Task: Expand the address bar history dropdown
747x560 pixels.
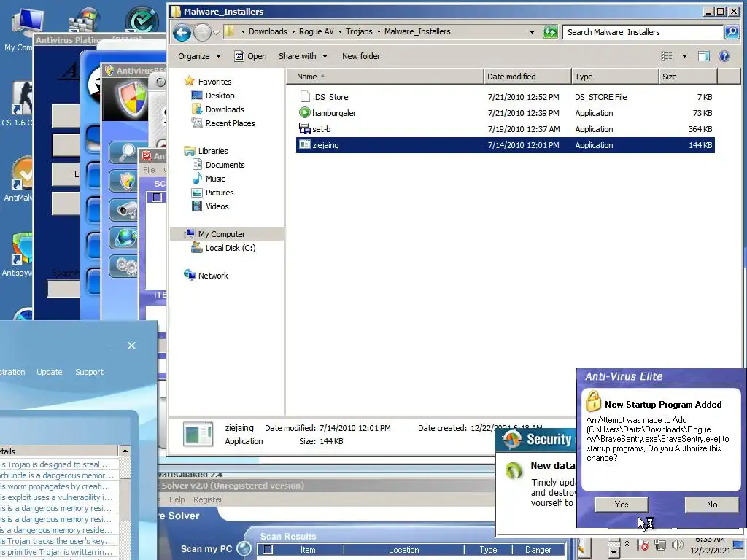Action: (532, 32)
